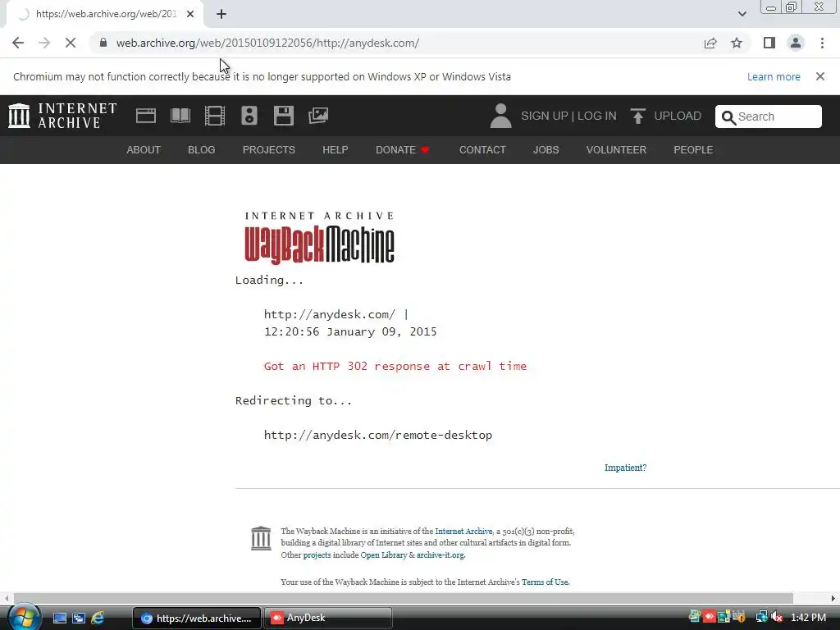Open the archive-it.org link

[441, 555]
